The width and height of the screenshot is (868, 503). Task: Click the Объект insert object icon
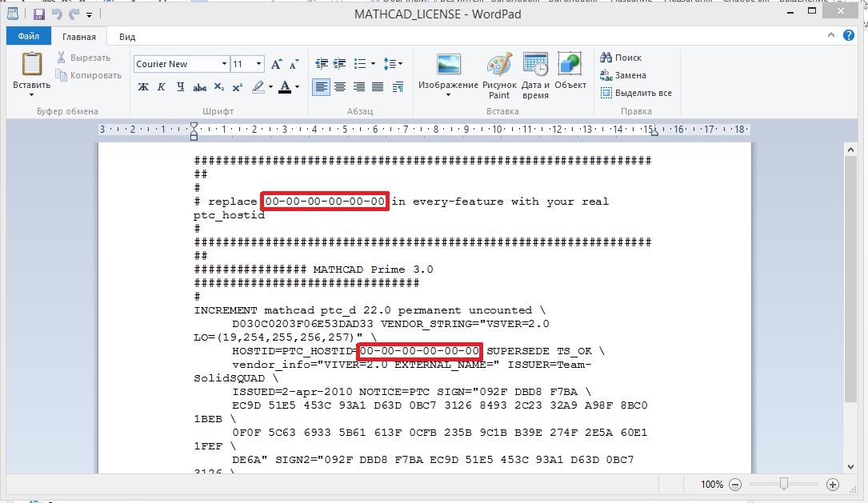[570, 70]
